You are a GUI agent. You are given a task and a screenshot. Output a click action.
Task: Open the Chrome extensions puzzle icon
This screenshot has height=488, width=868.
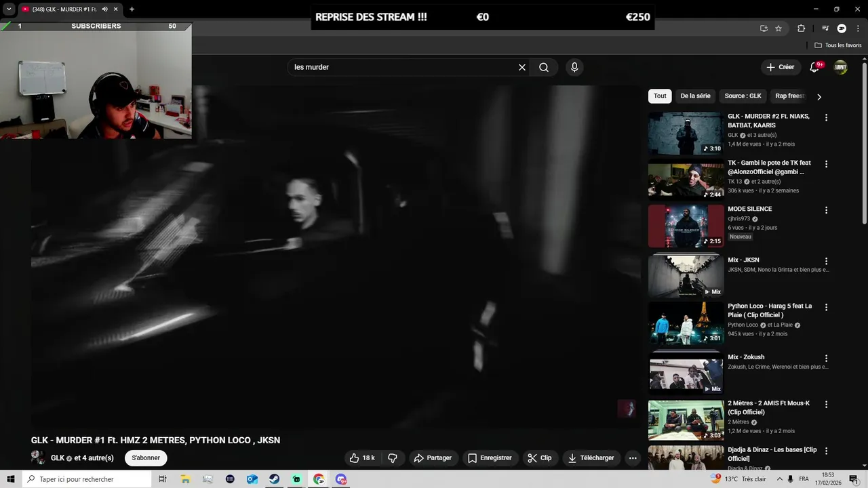pyautogui.click(x=802, y=28)
